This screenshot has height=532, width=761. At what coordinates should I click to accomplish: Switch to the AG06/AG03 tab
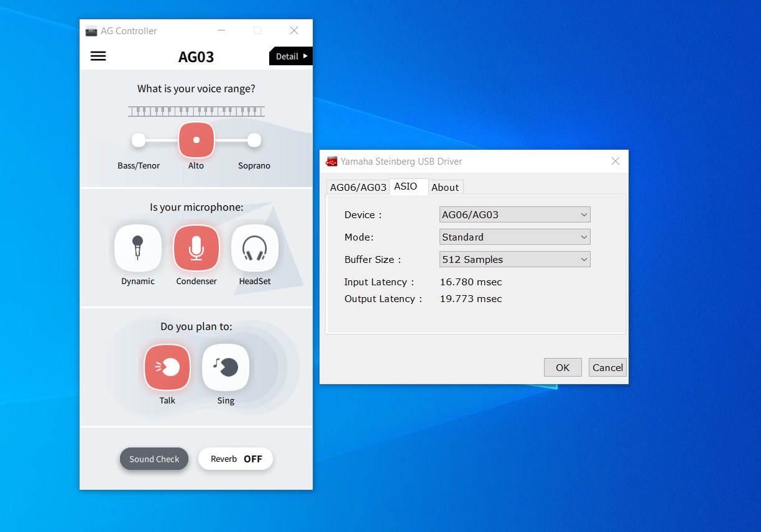358,187
